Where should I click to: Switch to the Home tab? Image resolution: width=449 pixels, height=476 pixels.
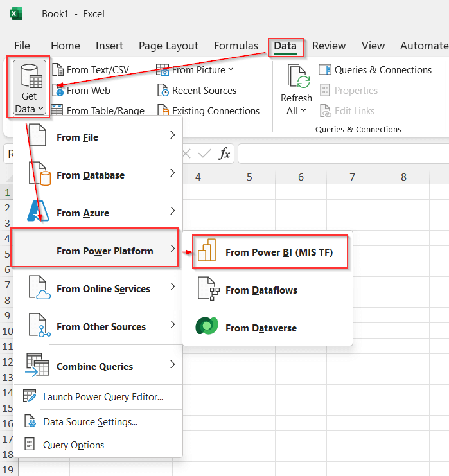66,46
